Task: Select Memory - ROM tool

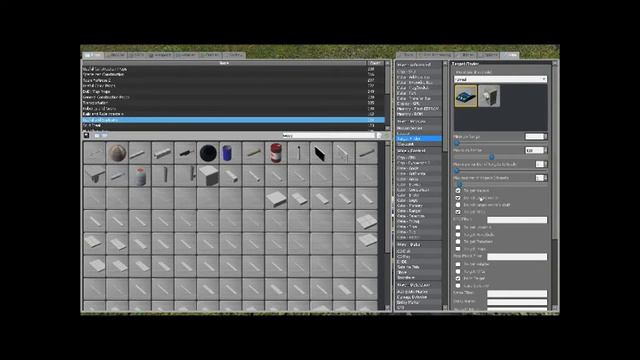Action: (x=419, y=114)
